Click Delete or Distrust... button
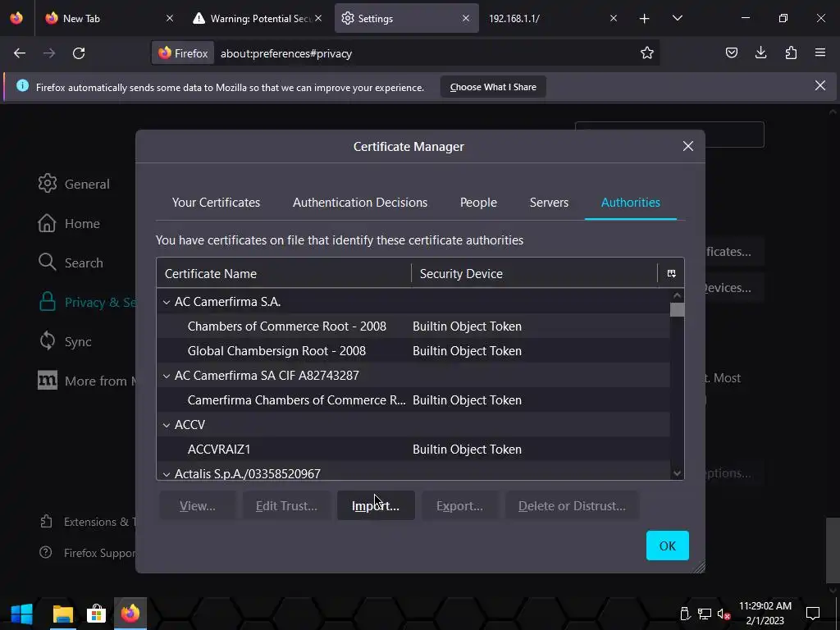Screen dimensions: 840x630 coord(572,505)
